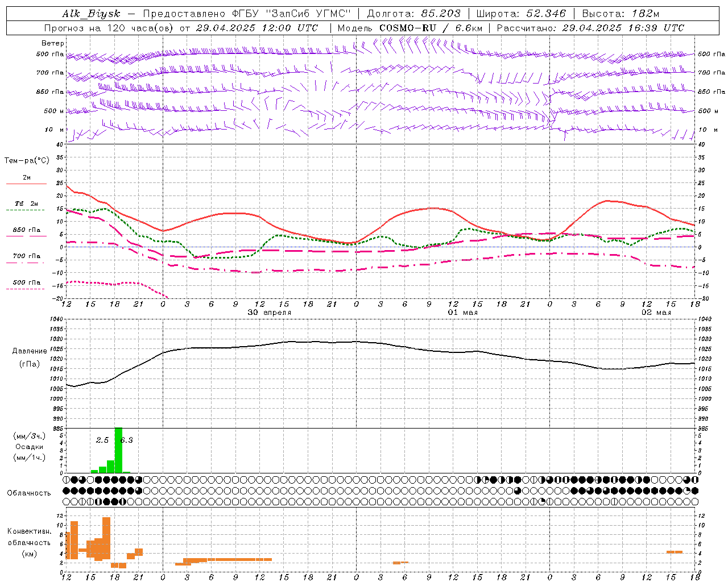Select the '(гПа)' unit under Давление
728x582 pixels.
point(30,364)
